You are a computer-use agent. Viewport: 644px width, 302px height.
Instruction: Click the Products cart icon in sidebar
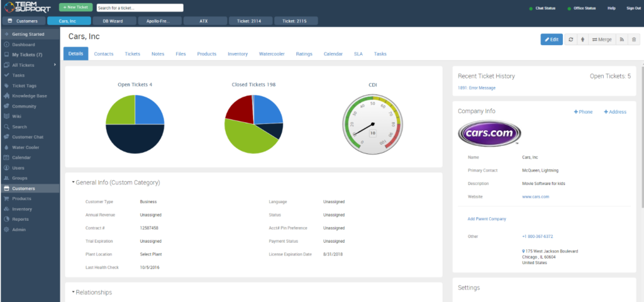click(6, 198)
